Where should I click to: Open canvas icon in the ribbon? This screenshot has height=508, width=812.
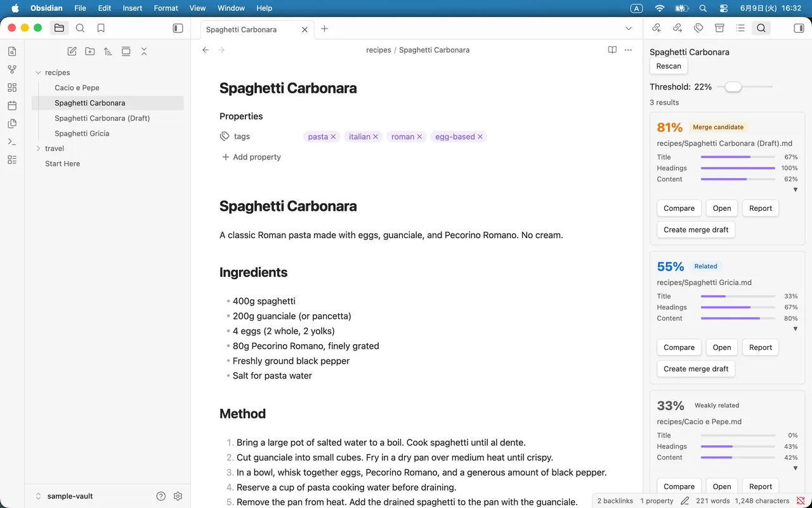click(12, 88)
